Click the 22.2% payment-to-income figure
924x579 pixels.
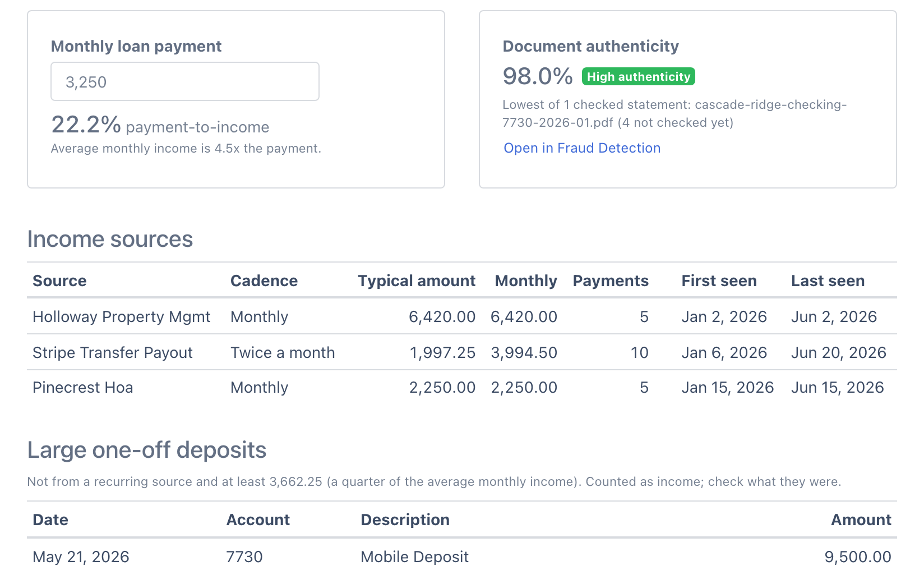coord(86,125)
